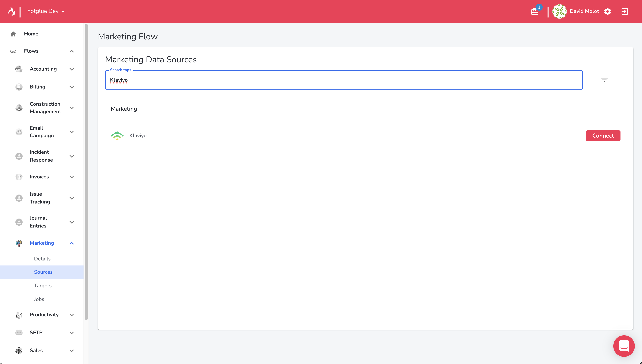Click the Accounting flow icon
The image size is (642, 364).
(x=19, y=69)
